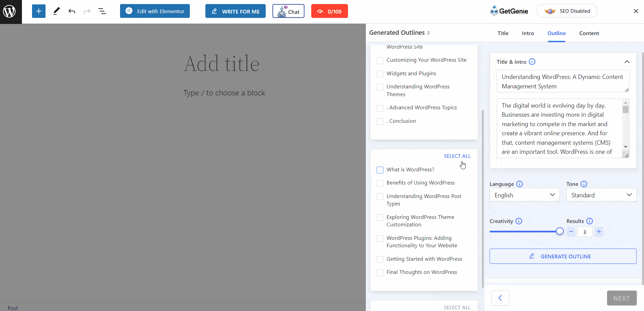Click GENERATE OUTLINE button
The image size is (644, 311).
[563, 256]
